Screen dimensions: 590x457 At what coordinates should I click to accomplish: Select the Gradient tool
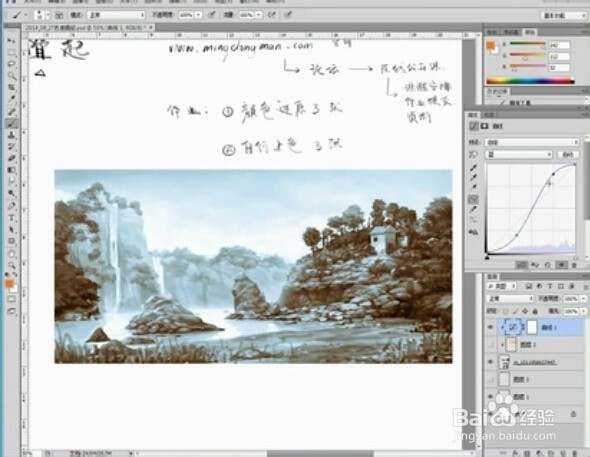(12, 170)
